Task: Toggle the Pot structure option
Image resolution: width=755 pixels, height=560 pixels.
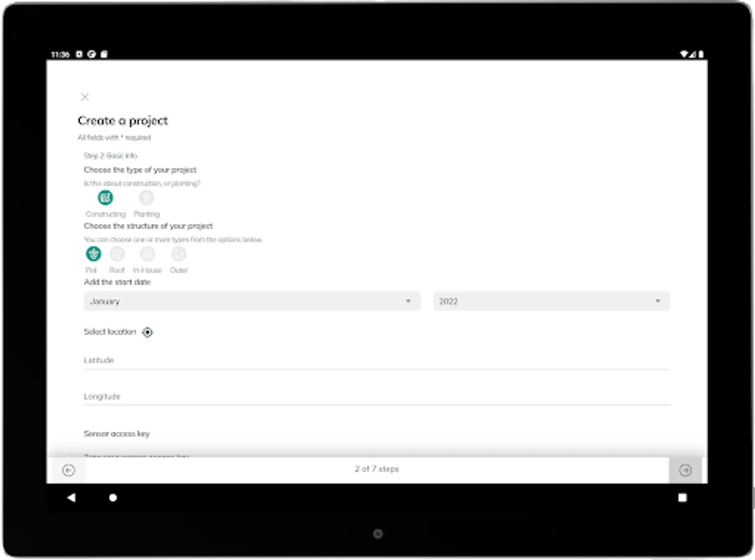Action: point(93,254)
